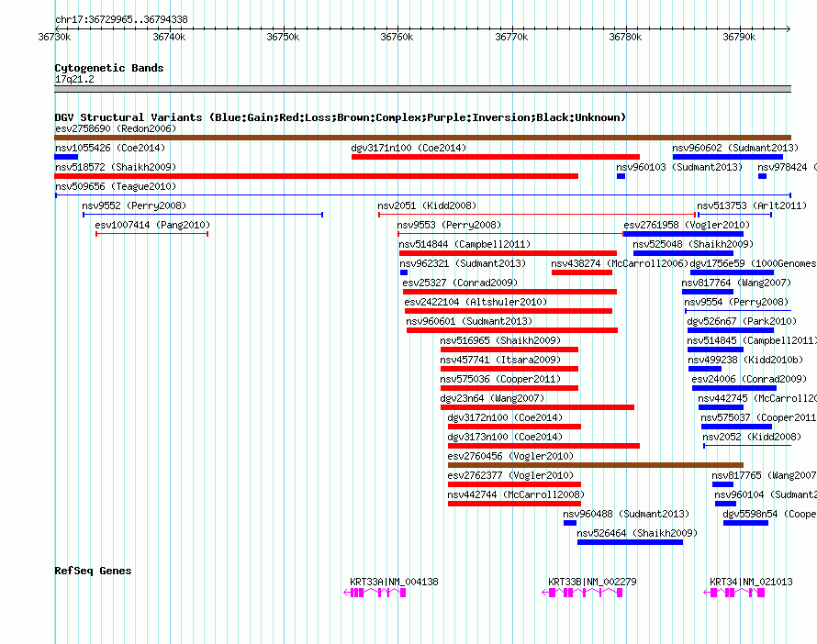Click the nsv514845 (Campbell2011) label
This screenshot has height=644, width=817.
click(x=752, y=340)
